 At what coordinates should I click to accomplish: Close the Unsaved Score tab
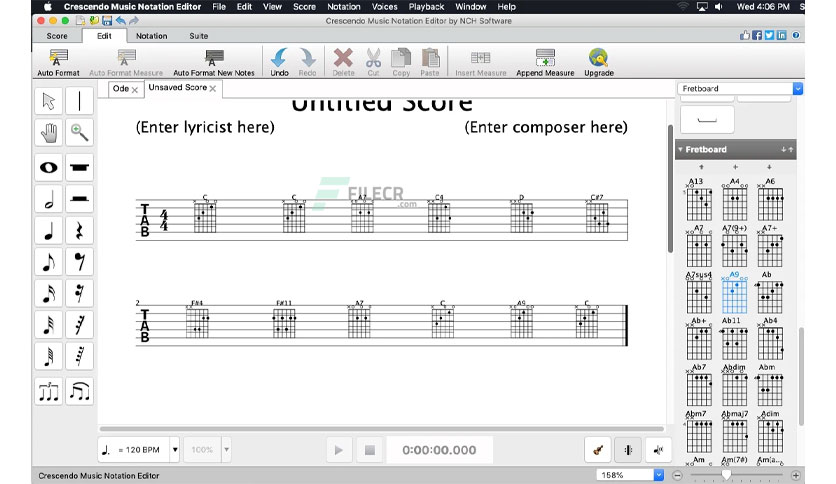(213, 88)
